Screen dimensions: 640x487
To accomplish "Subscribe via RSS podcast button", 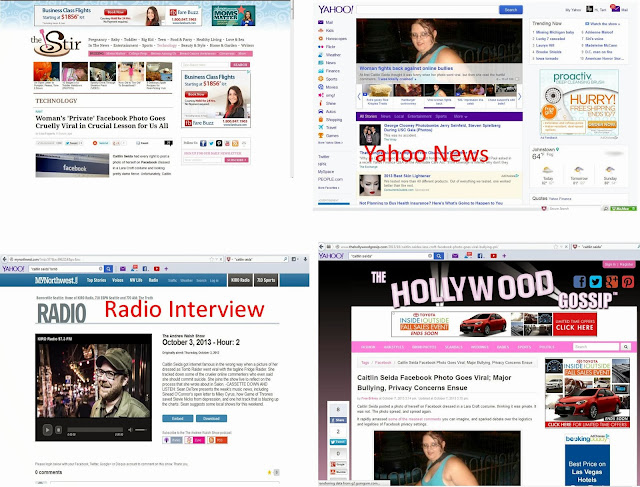I will [x=217, y=440].
